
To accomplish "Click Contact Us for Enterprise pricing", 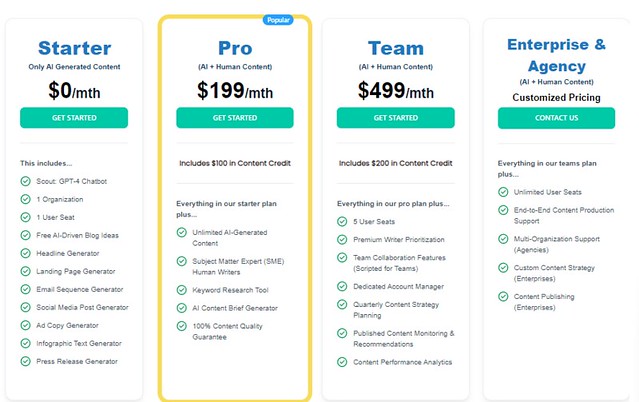I will (557, 118).
